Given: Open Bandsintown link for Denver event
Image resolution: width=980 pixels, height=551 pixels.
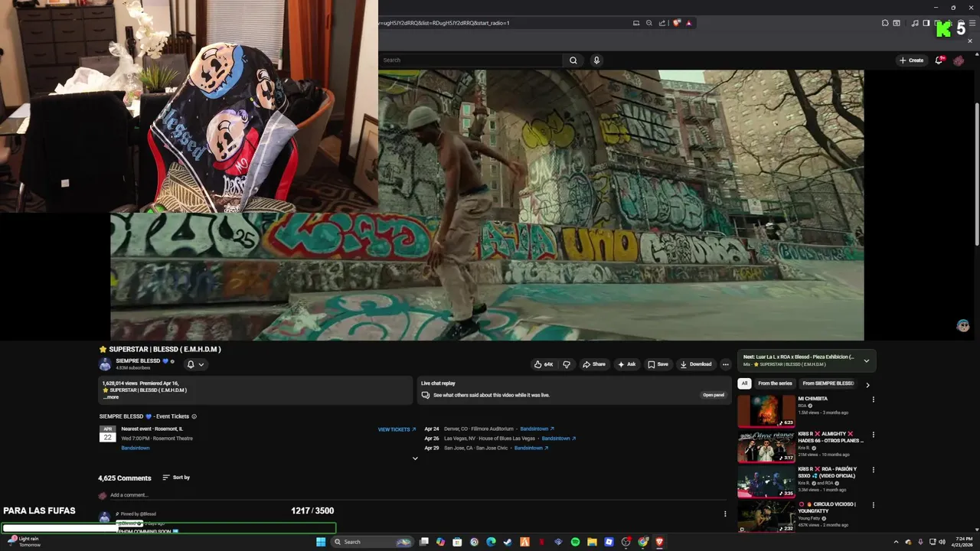Looking at the screenshot, I should click(x=537, y=429).
